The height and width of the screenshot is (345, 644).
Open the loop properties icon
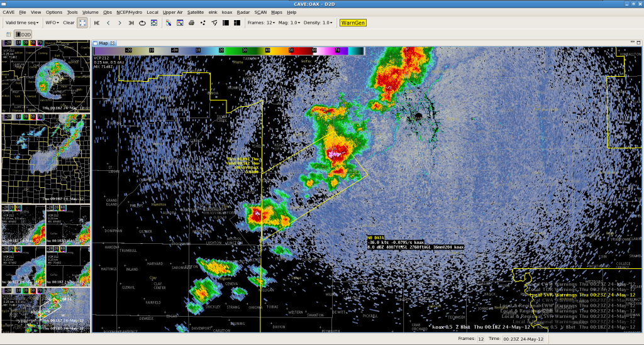153,23
